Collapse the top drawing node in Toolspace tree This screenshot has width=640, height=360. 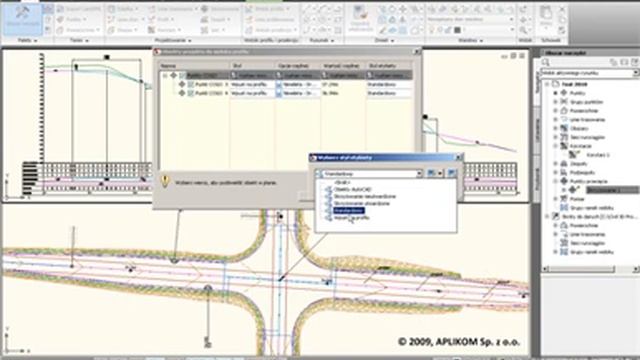tap(547, 84)
